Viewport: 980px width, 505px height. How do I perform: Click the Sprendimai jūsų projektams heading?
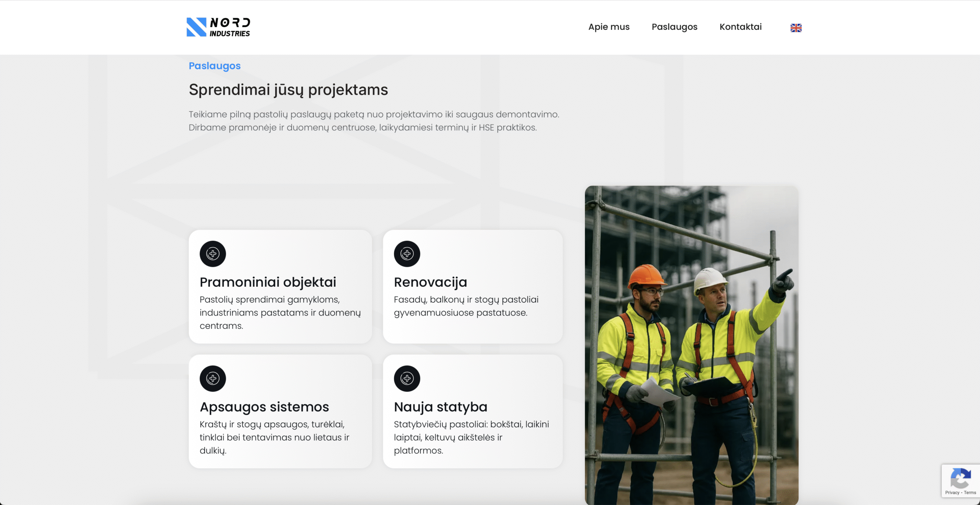click(x=288, y=90)
